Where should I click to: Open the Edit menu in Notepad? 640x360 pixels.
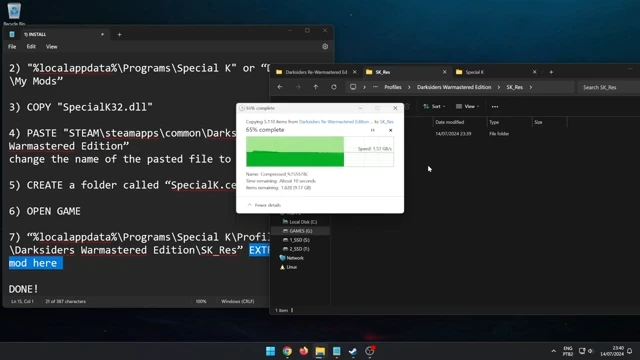pos(31,47)
